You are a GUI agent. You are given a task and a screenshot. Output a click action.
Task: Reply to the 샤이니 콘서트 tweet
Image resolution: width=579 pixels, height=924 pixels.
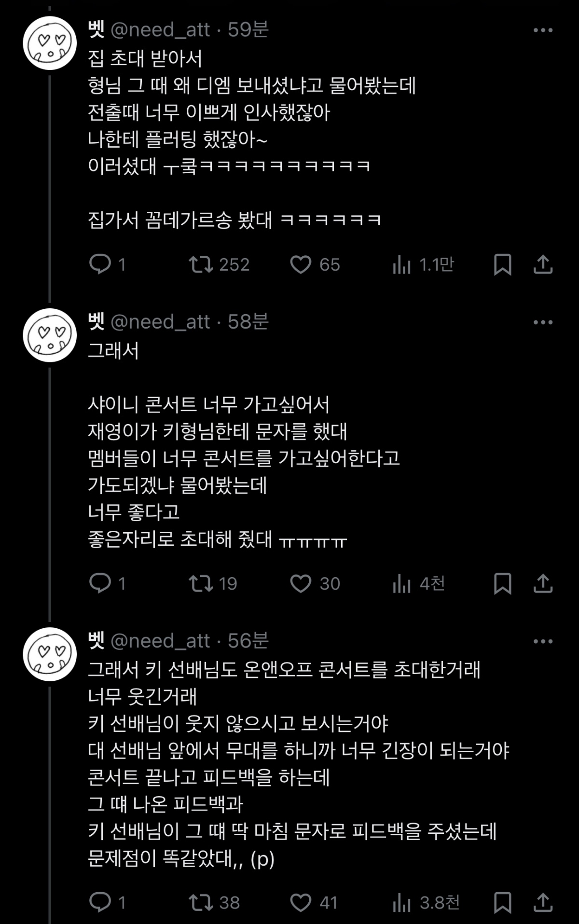tap(100, 583)
